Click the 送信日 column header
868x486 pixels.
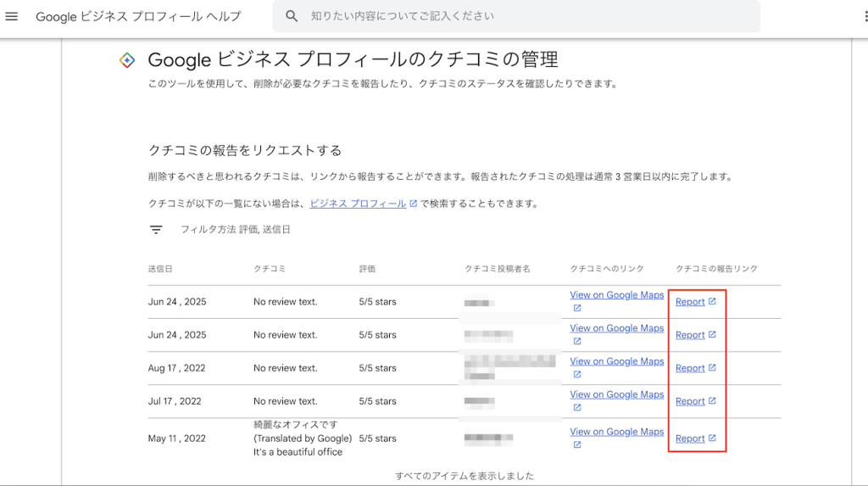coord(160,269)
